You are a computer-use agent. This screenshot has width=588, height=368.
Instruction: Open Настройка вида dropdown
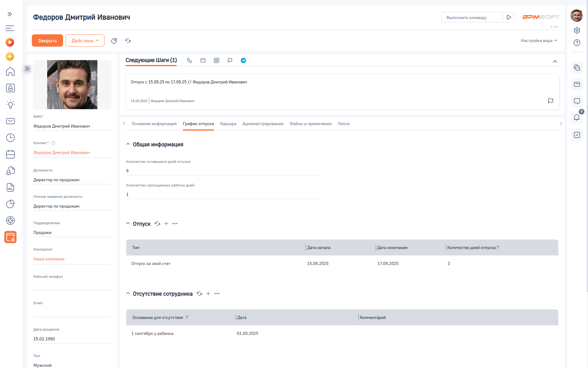point(539,40)
